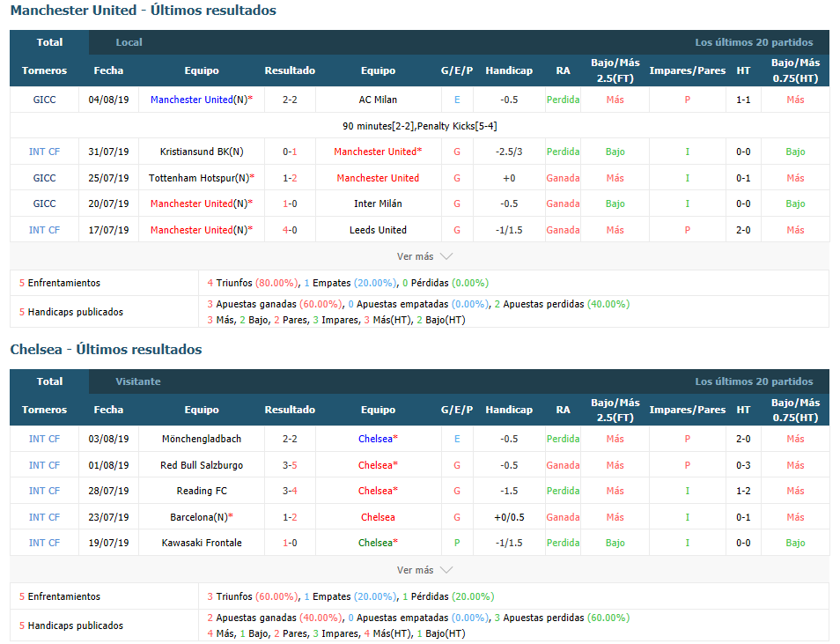Click Tottenham Hotspur(N) team name
This screenshot has height=644, width=840.
pos(202,178)
